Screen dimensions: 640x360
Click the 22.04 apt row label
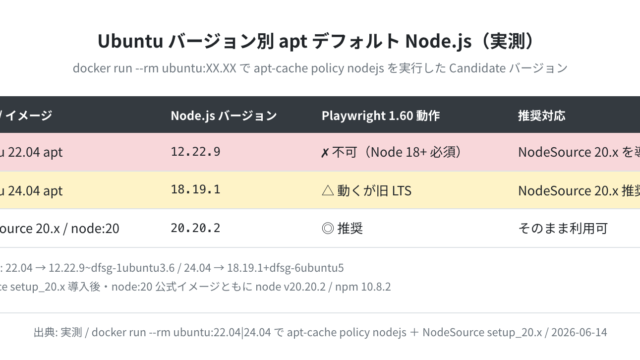click(x=31, y=152)
